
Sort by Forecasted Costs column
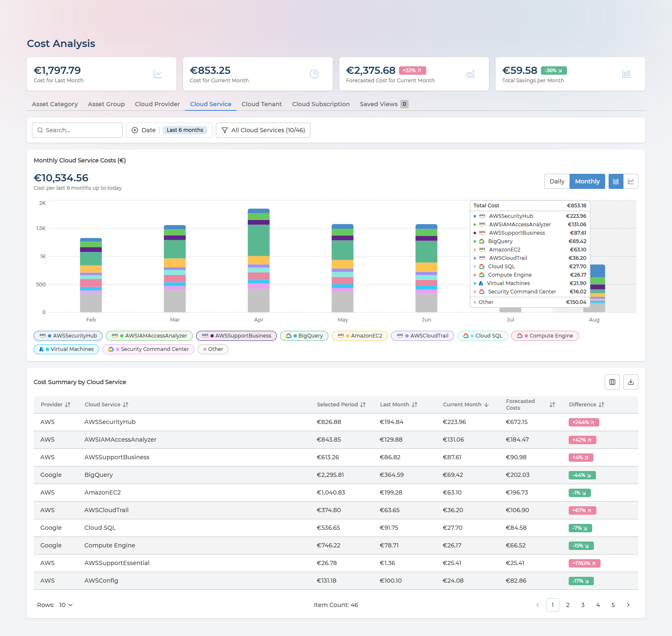552,405
